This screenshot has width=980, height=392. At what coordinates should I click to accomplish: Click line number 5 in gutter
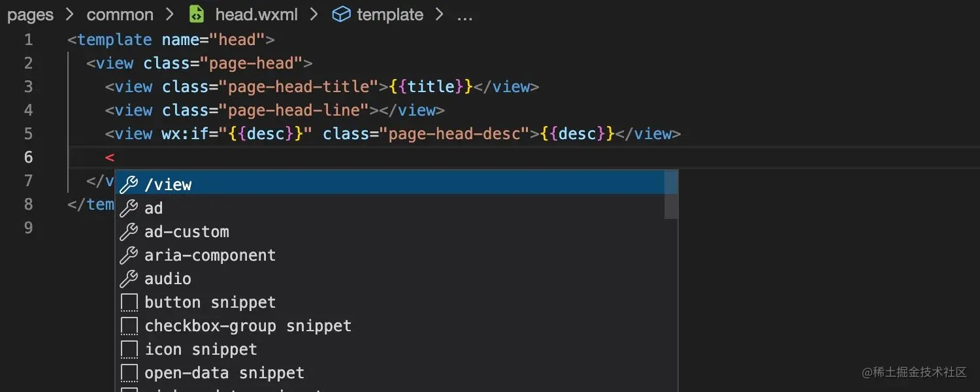pyautogui.click(x=28, y=134)
